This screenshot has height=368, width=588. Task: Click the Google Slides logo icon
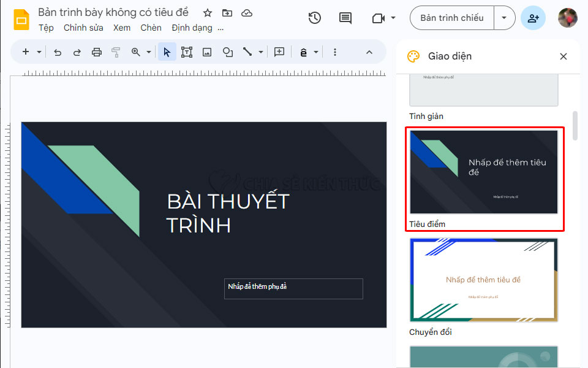[x=21, y=19]
